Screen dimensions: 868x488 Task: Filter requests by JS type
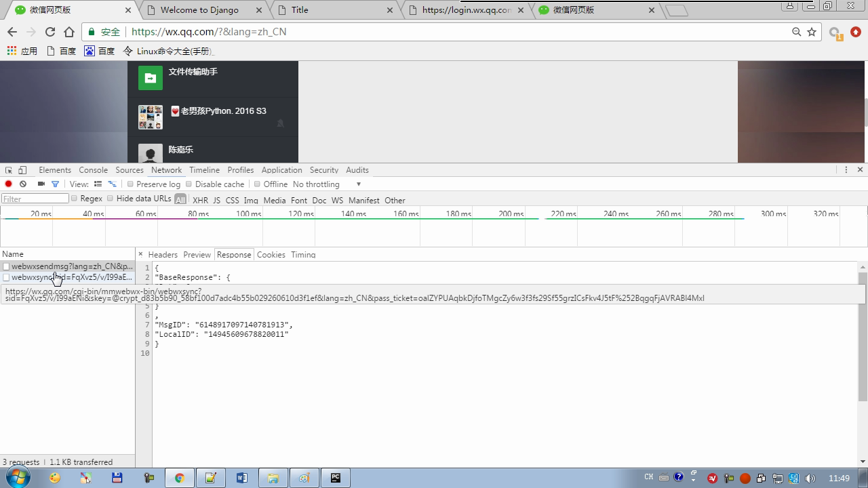[216, 201]
